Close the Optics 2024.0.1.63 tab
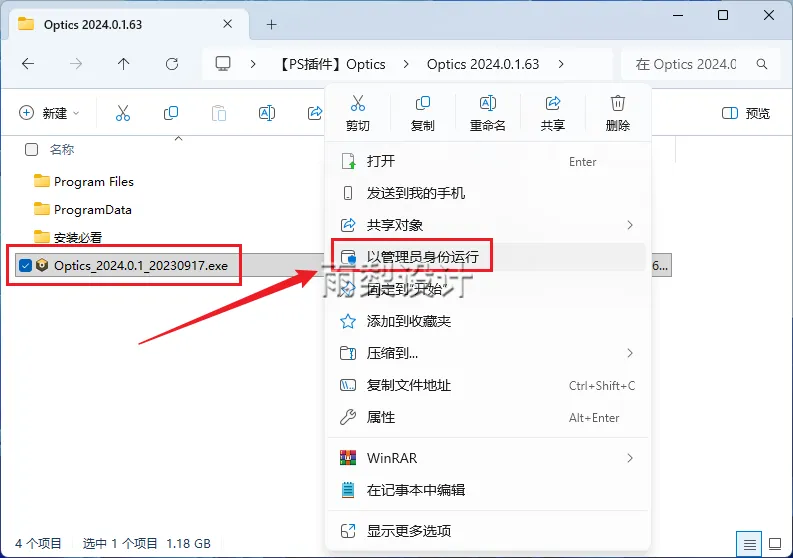 click(x=228, y=24)
